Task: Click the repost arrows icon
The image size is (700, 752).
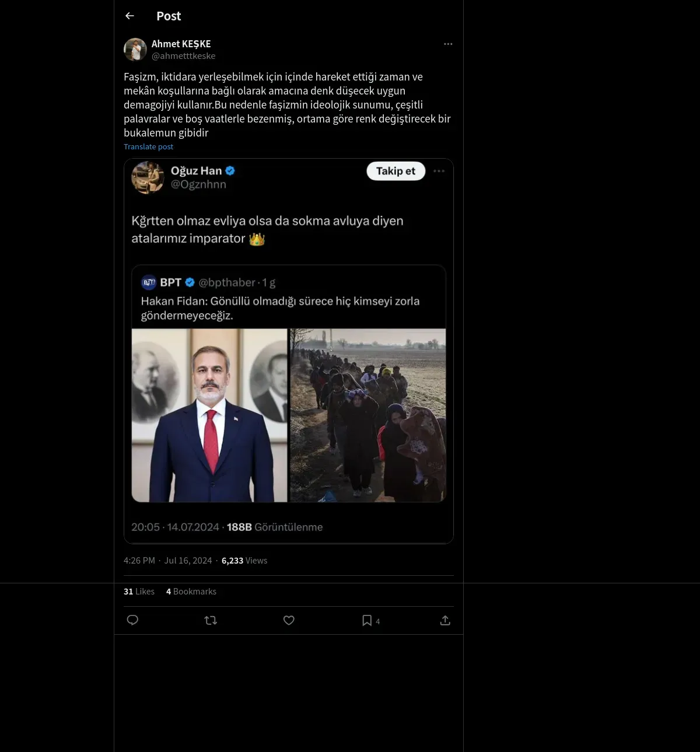Action: 211,620
